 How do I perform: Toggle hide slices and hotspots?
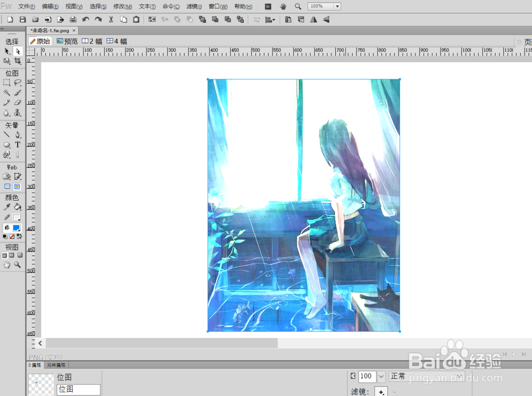(7, 186)
